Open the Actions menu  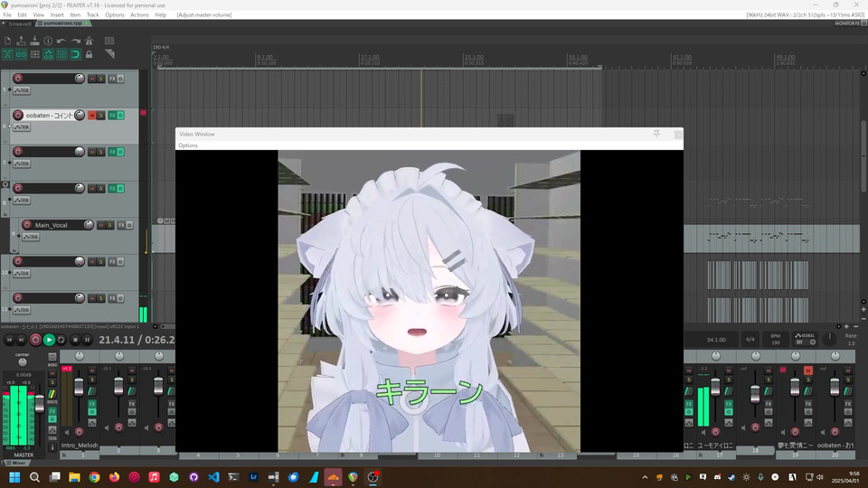tap(139, 15)
